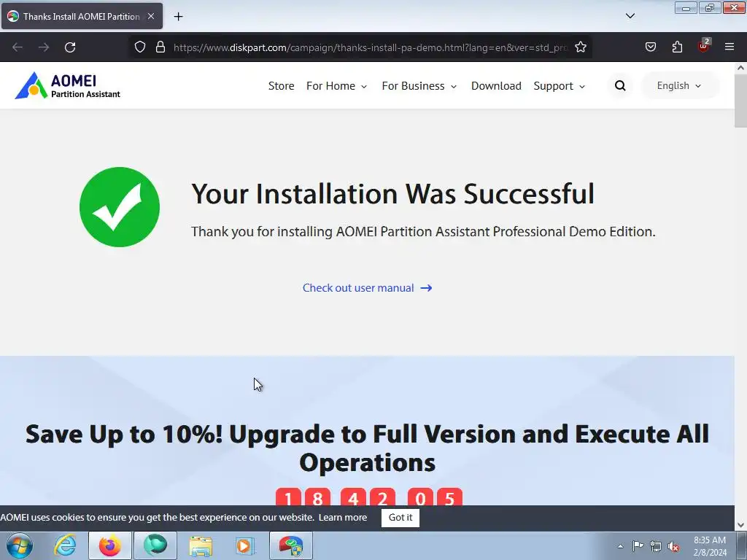Open Action Center flag tray icon

tap(638, 546)
